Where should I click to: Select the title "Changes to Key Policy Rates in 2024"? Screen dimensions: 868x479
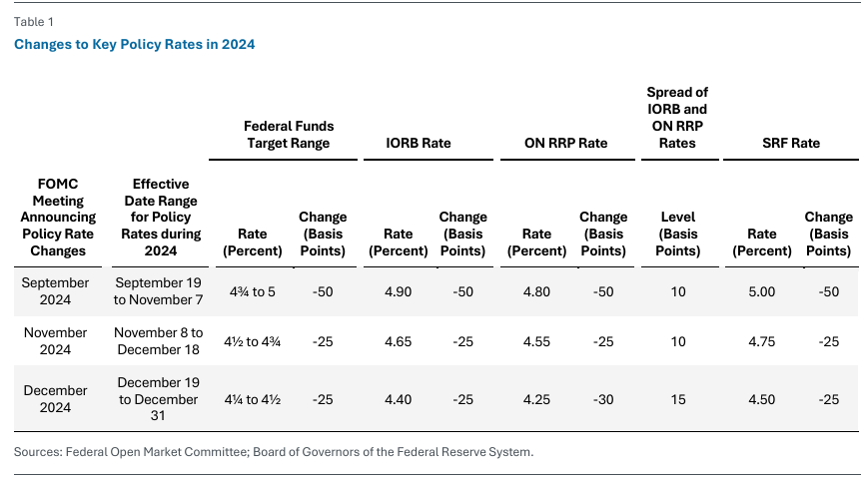coord(135,44)
